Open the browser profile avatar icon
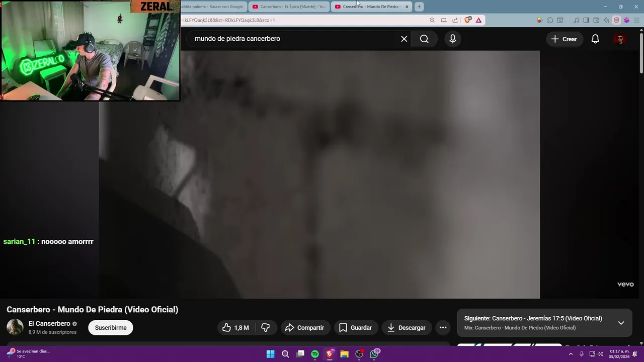This screenshot has height=362, width=644. click(x=626, y=20)
